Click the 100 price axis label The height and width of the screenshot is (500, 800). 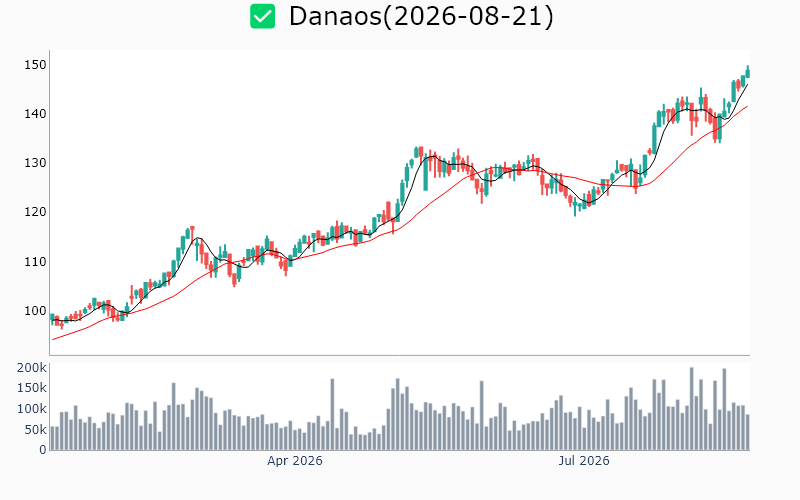click(35, 311)
